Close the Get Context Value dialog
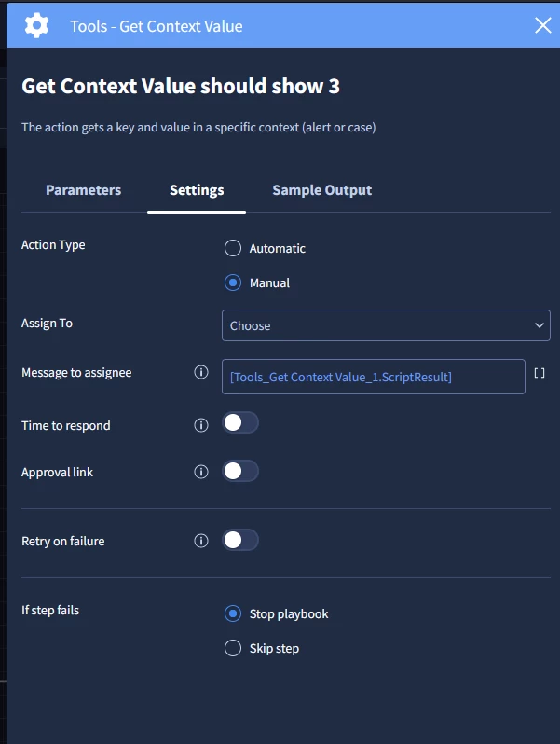 [x=543, y=25]
